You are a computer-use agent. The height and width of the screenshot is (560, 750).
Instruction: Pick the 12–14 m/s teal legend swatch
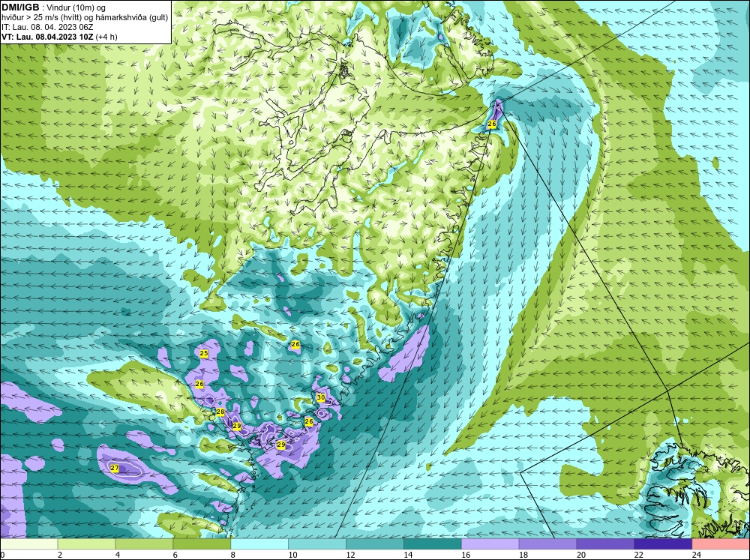(x=374, y=544)
